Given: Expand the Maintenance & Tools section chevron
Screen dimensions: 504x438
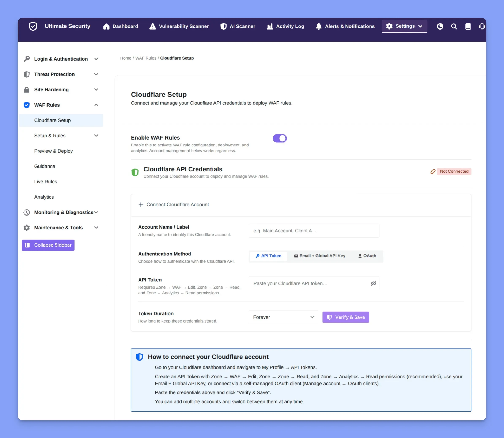Looking at the screenshot, I should 96,228.
